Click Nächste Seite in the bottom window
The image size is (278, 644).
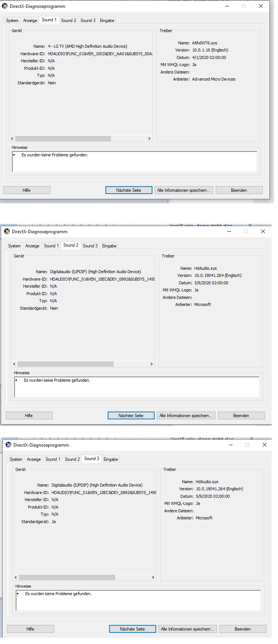point(133,629)
